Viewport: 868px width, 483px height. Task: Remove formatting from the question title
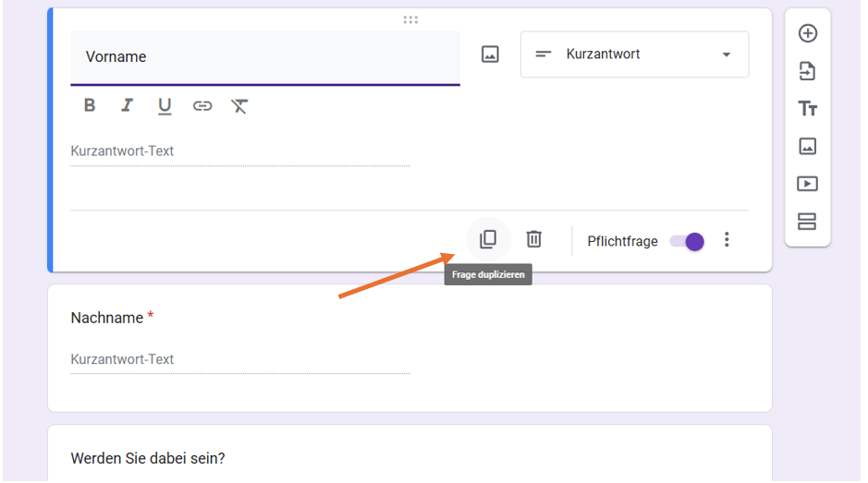239,106
